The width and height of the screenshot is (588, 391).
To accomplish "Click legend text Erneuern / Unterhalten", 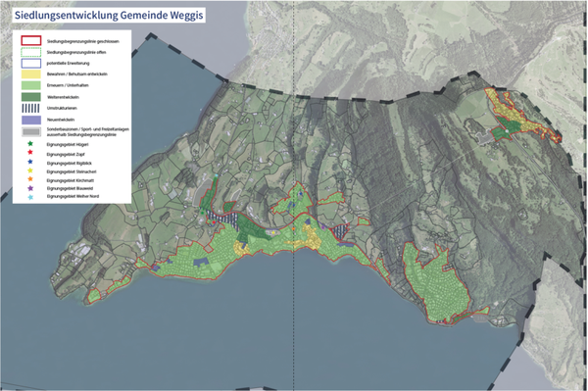I will click(x=68, y=85).
